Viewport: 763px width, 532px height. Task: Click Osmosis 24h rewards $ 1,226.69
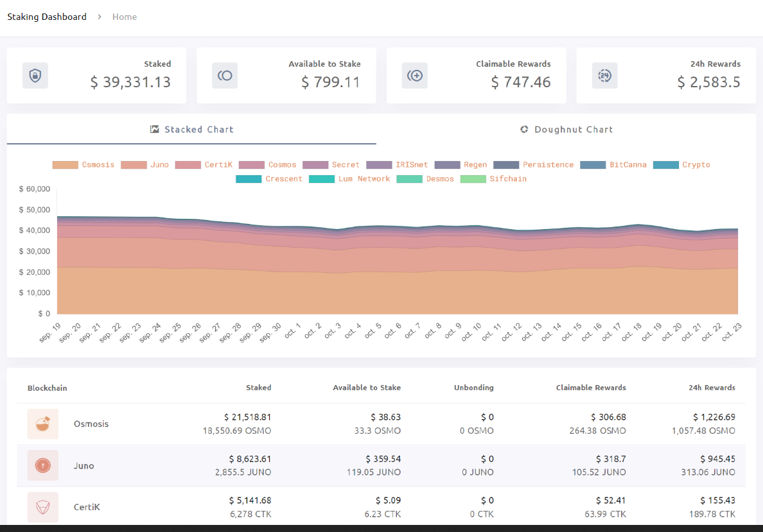point(714,417)
